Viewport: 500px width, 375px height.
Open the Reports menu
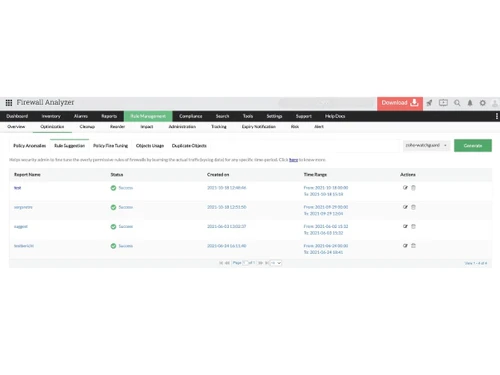coord(109,116)
